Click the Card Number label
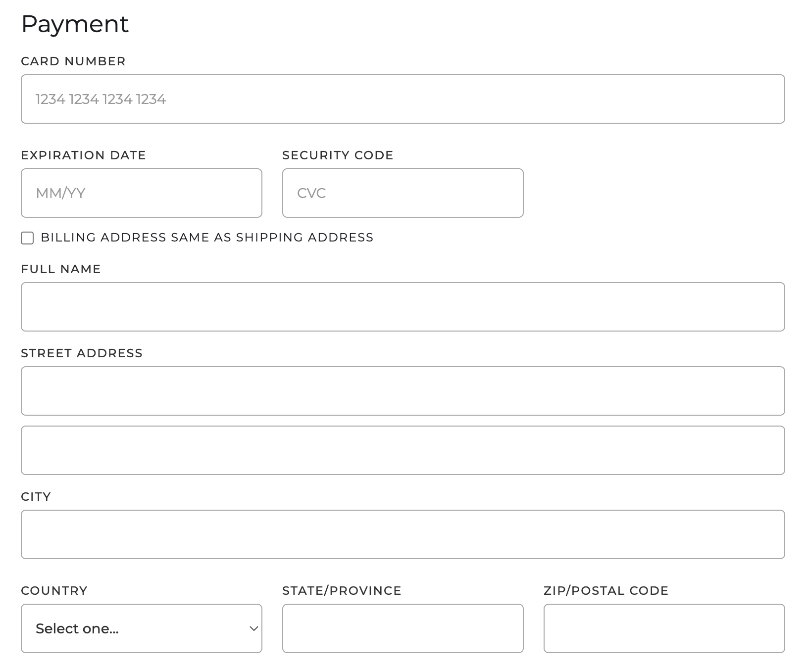This screenshot has height=672, width=806. click(x=73, y=61)
